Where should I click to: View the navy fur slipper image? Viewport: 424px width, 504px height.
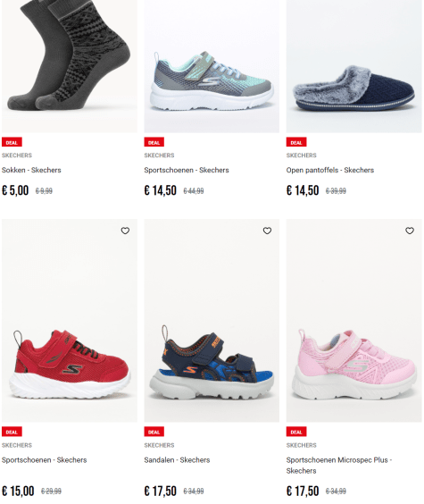point(354,66)
